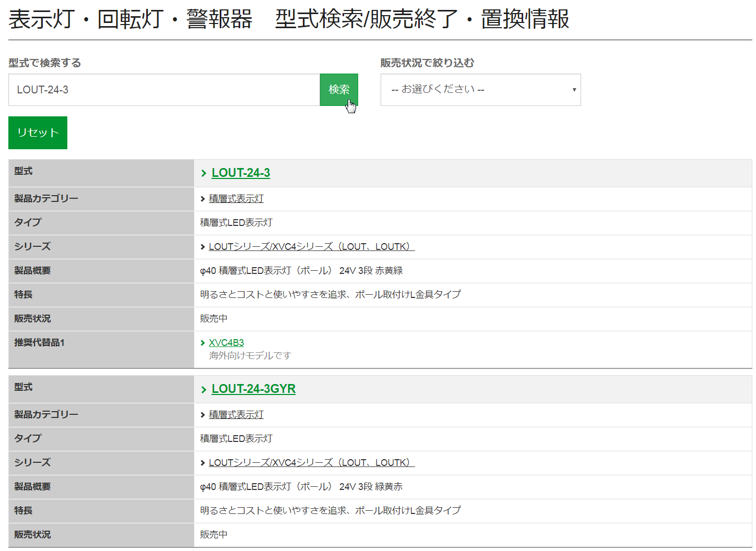Open recommended replacement XVC4B3 link
The height and width of the screenshot is (551, 756).
pos(226,343)
